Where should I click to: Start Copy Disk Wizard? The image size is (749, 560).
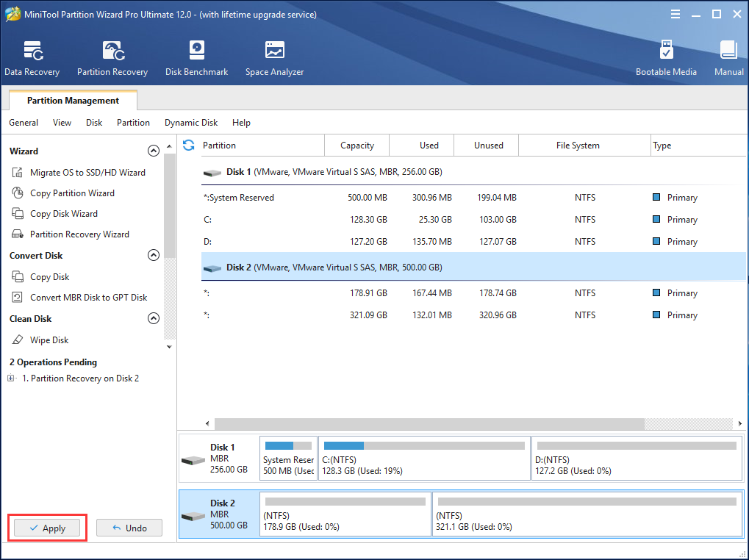[54, 213]
